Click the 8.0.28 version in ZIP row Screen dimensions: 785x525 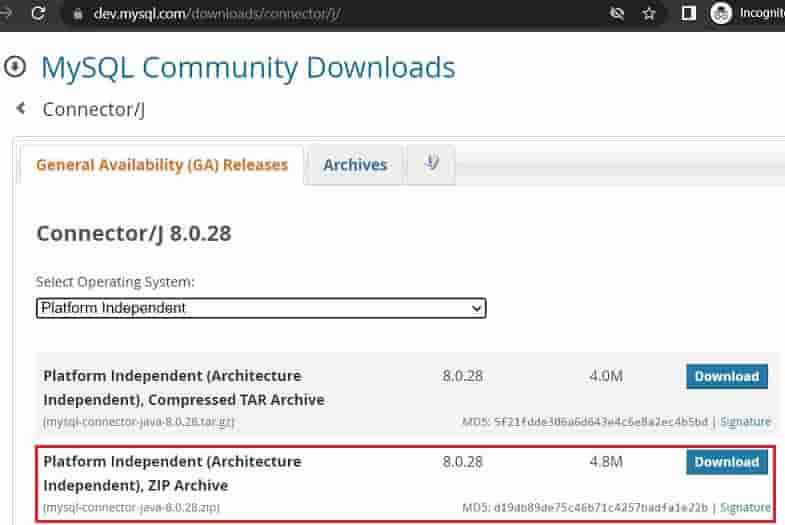(463, 461)
